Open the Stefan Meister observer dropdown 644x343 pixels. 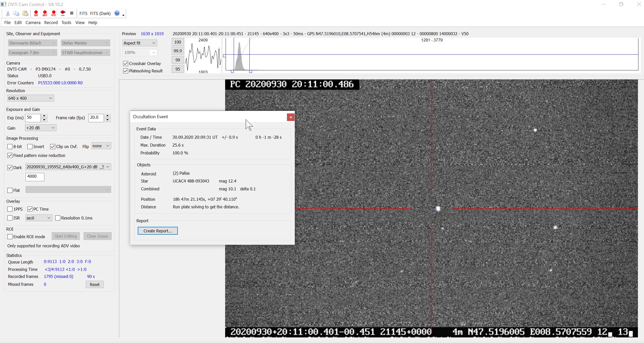tap(85, 43)
